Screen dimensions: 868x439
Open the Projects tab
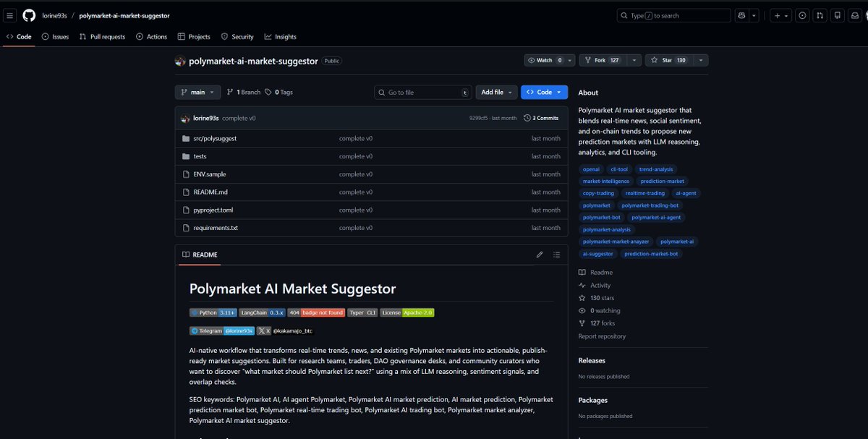(194, 37)
